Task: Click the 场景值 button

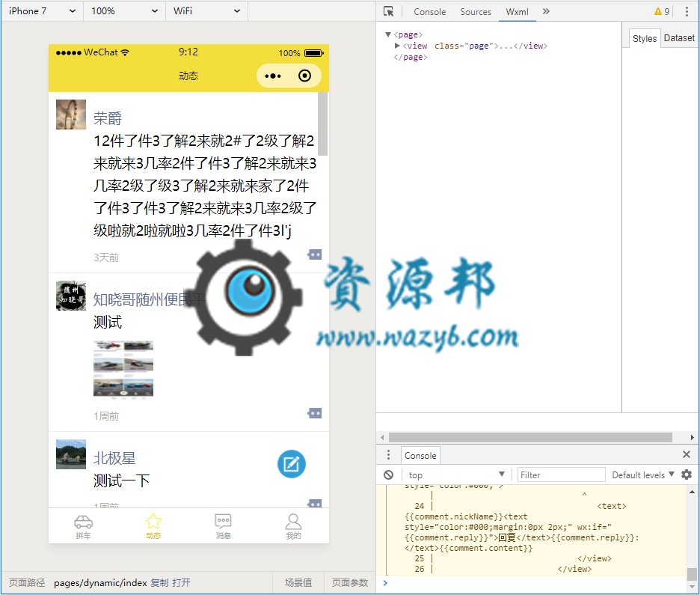Action: pos(298,582)
